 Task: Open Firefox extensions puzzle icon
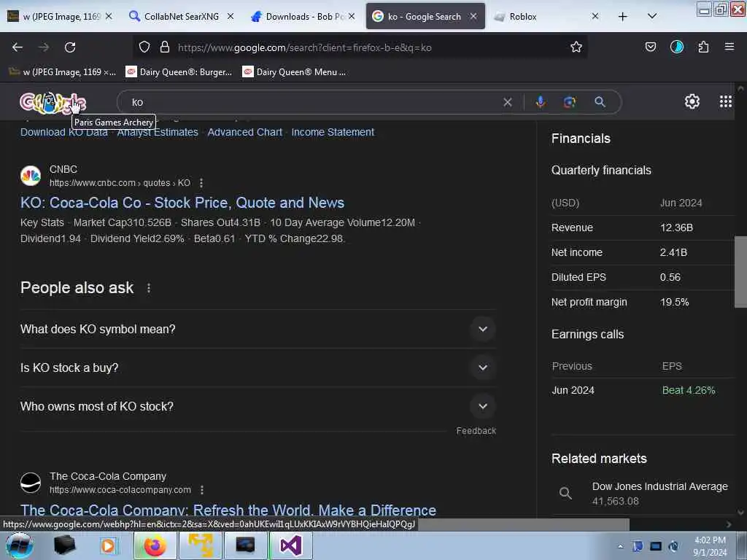click(x=703, y=47)
